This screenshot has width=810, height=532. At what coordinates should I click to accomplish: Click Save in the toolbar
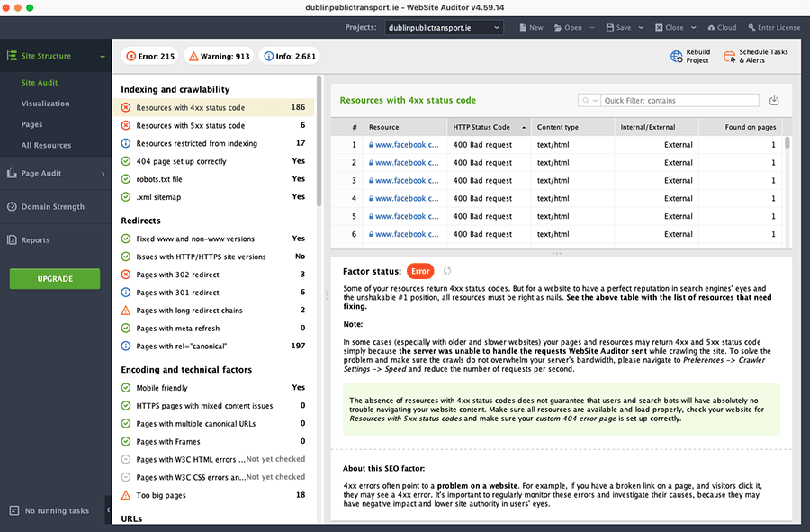click(x=619, y=27)
